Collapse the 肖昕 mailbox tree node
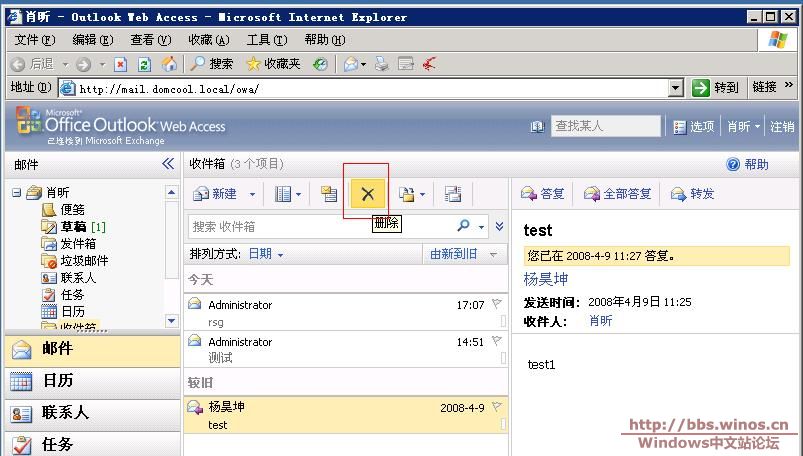803x456 pixels. tap(16, 192)
